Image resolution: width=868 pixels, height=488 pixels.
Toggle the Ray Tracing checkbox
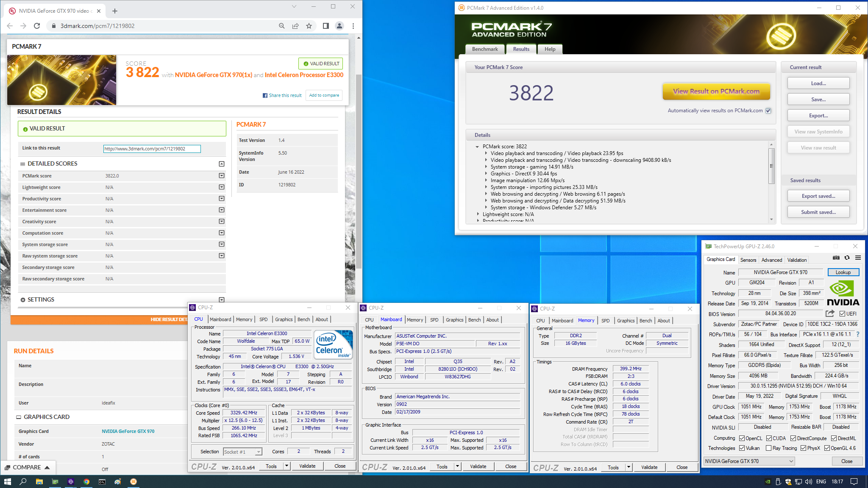click(769, 448)
